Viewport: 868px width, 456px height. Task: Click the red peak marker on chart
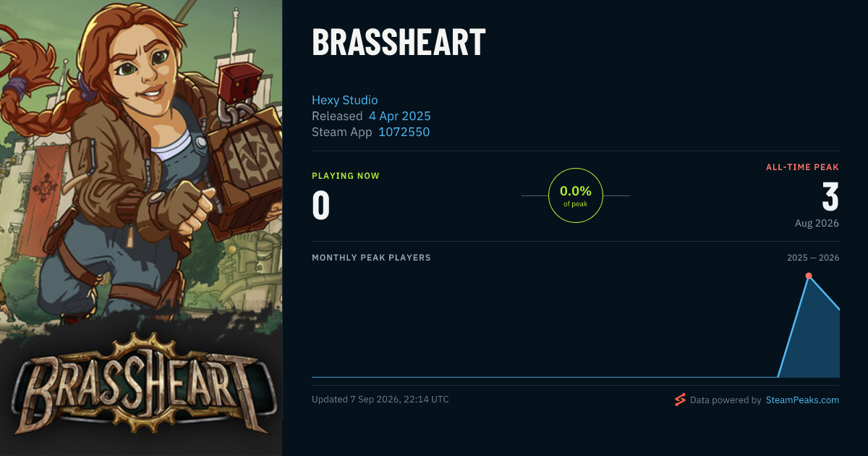pyautogui.click(x=809, y=276)
